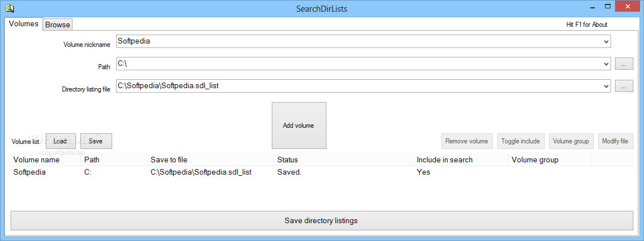Image resolution: width=644 pixels, height=241 pixels.
Task: Click the Volume group button
Action: (x=571, y=141)
